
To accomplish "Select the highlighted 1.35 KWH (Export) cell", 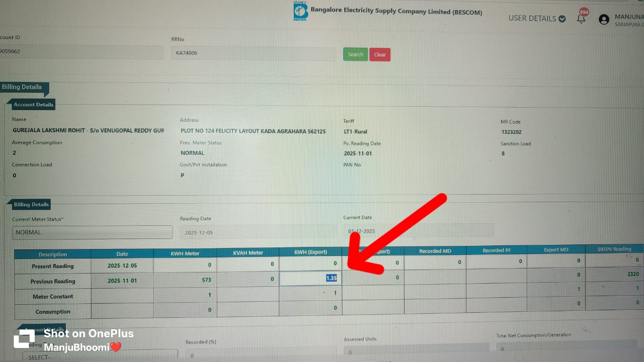I will [310, 278].
